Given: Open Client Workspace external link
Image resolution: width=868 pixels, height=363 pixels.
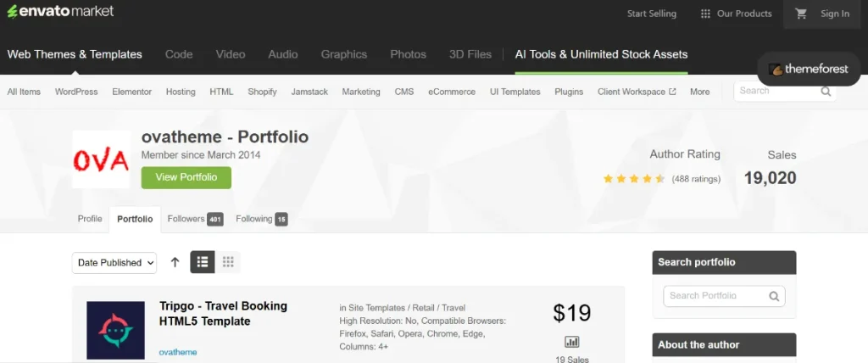Looking at the screenshot, I should point(637,92).
